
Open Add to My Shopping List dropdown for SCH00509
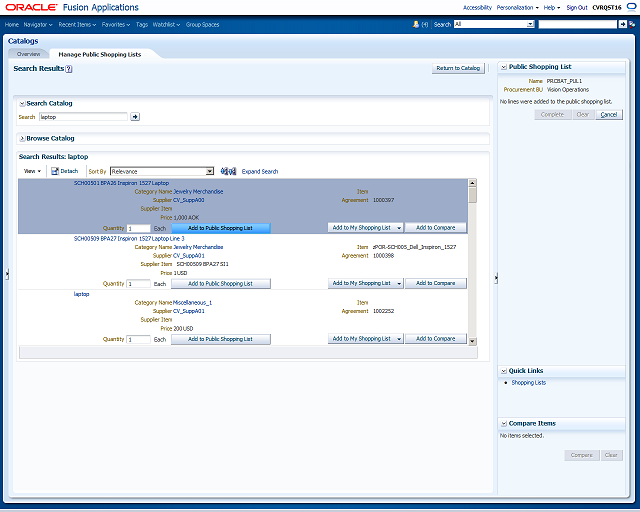tap(399, 283)
